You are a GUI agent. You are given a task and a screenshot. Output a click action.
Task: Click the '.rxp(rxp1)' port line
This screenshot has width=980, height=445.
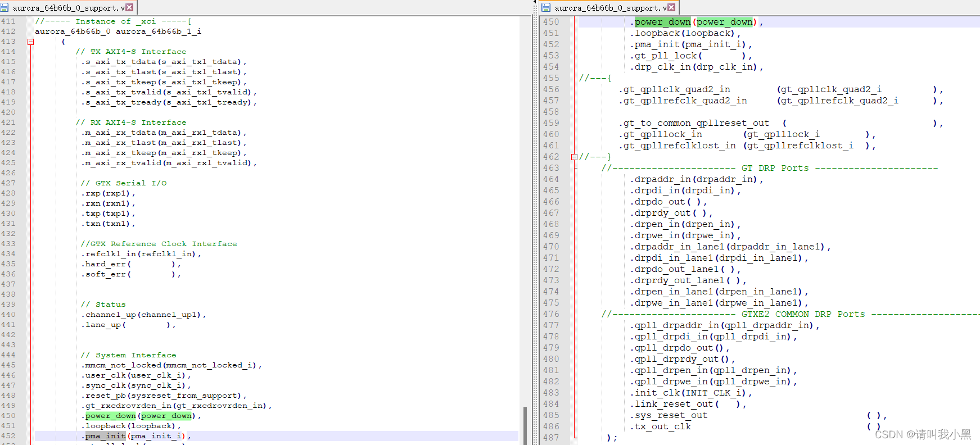(108, 193)
